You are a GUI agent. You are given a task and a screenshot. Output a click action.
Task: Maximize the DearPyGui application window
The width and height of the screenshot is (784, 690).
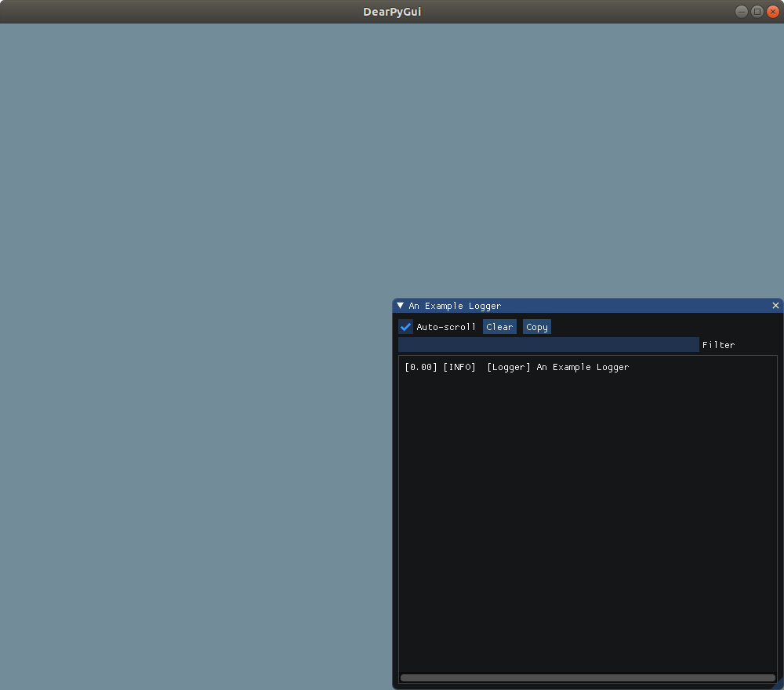(755, 11)
